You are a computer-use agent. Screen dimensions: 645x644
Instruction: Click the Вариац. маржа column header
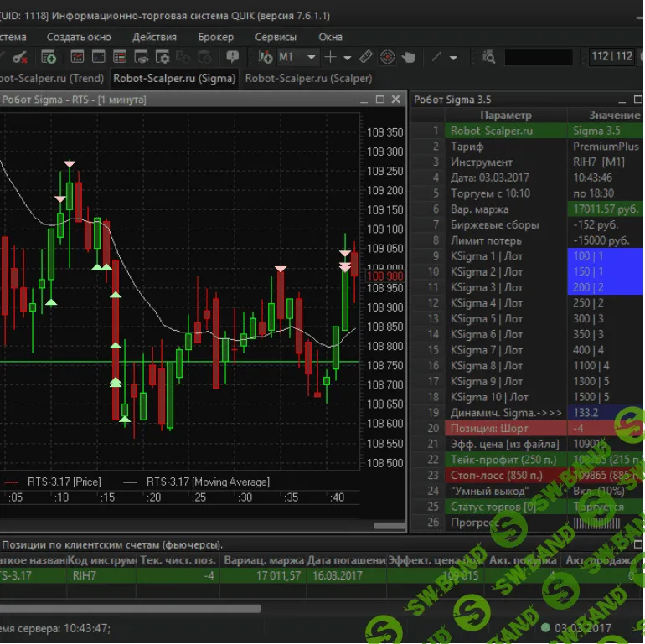pos(262,559)
